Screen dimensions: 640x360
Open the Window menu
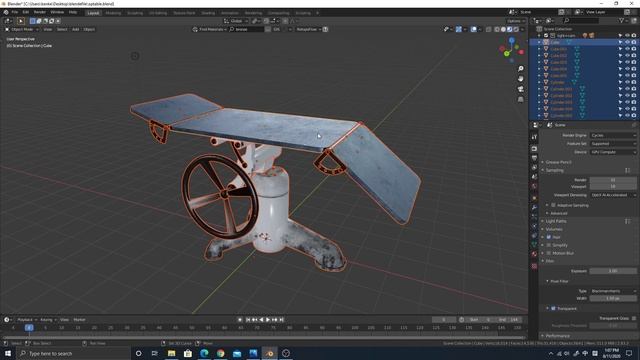[57, 12]
